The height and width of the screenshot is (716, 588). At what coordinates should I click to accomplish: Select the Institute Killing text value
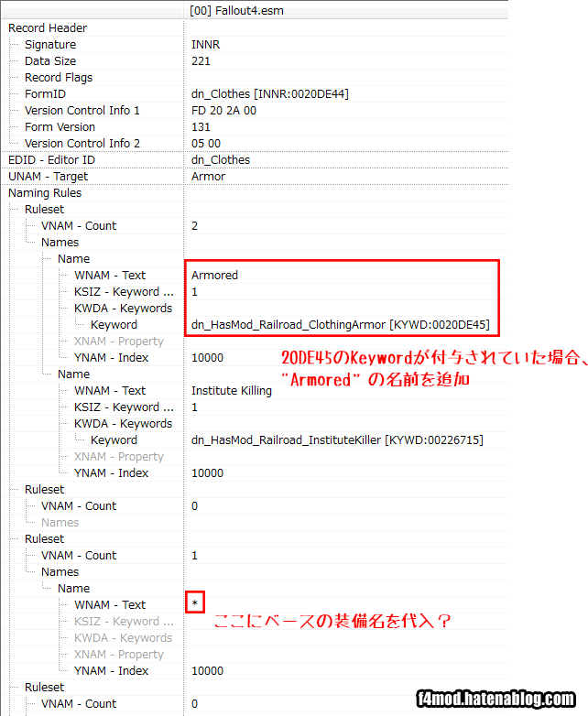pos(232,390)
